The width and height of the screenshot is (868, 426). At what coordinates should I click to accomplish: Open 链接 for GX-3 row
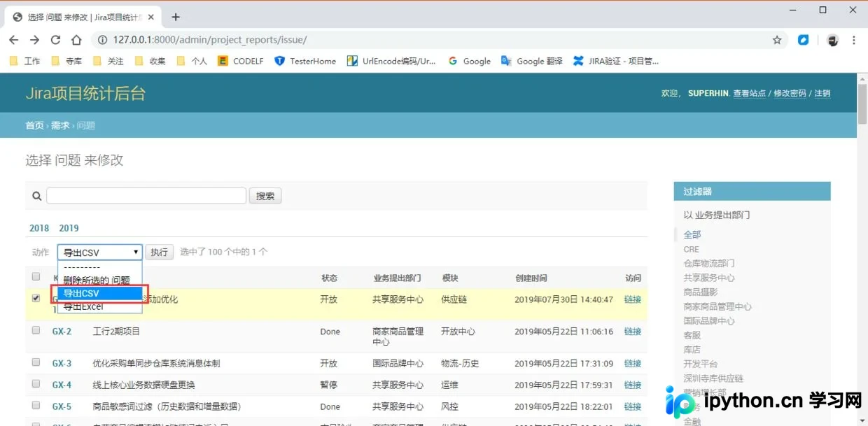click(x=633, y=364)
